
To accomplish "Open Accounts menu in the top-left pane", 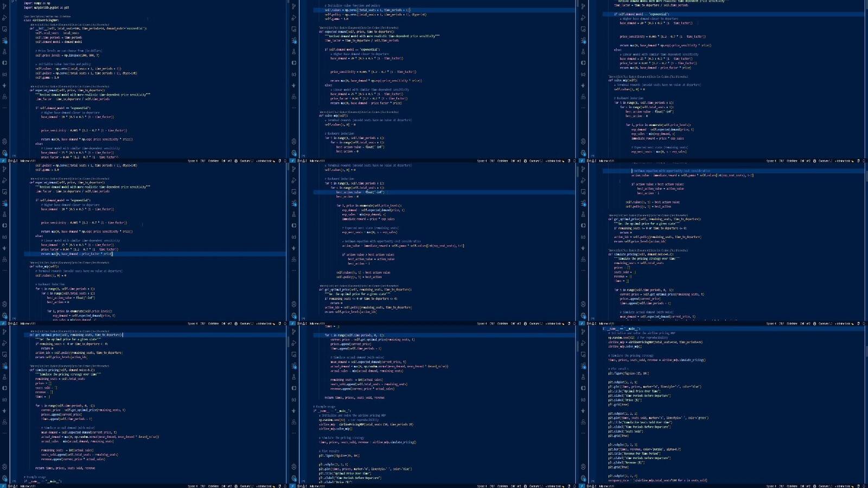I will pos(4,142).
